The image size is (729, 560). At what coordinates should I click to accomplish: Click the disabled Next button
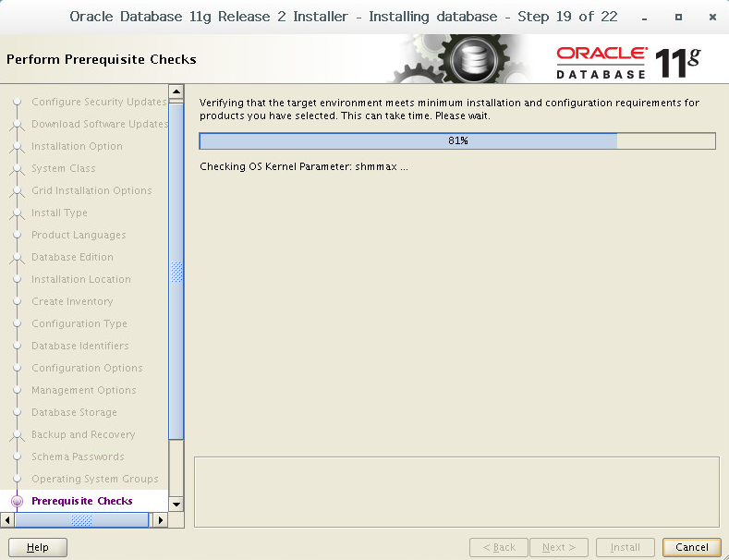(559, 547)
